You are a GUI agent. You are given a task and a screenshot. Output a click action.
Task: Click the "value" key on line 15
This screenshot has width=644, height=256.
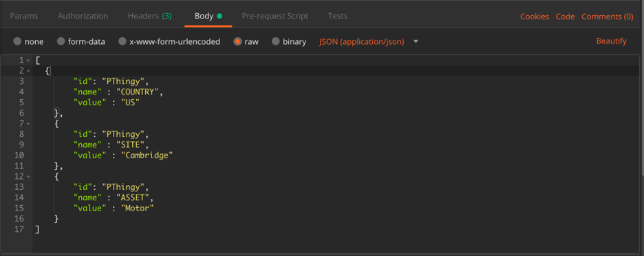(90, 209)
